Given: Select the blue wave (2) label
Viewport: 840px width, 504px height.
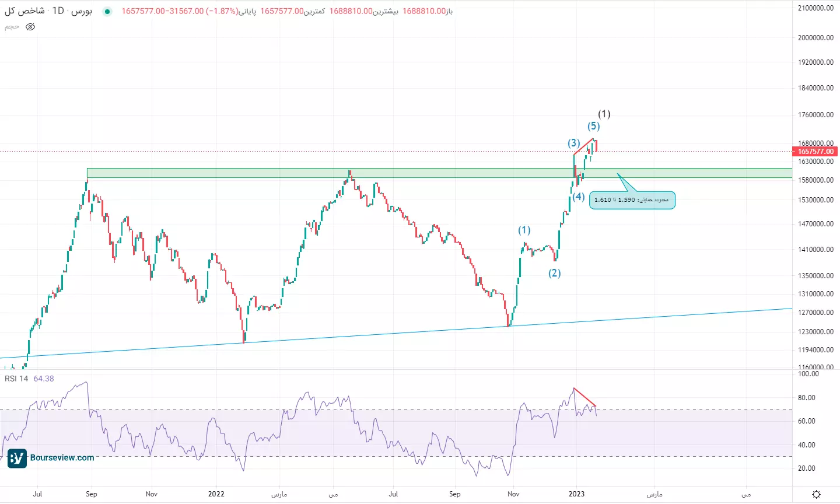Looking at the screenshot, I should [554, 273].
